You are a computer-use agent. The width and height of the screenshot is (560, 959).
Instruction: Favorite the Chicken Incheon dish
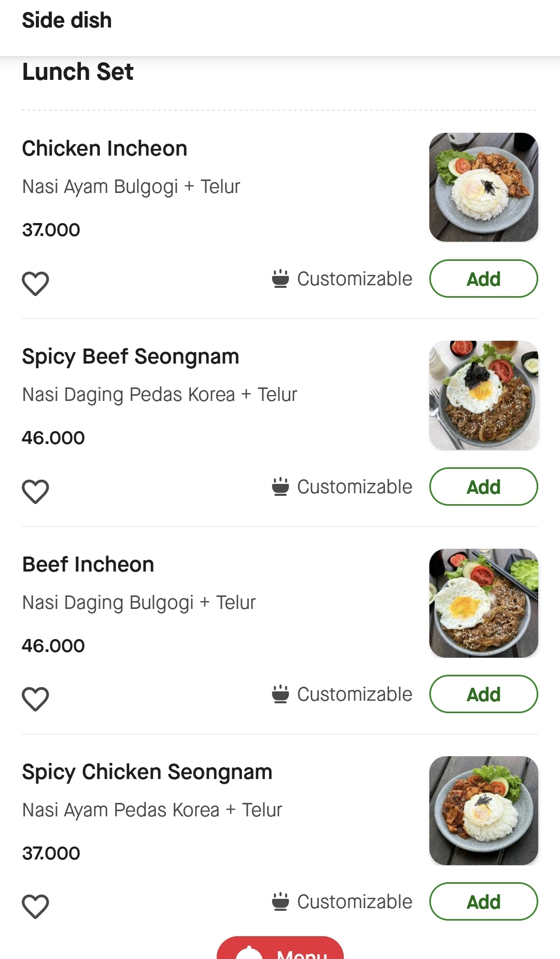[35, 283]
